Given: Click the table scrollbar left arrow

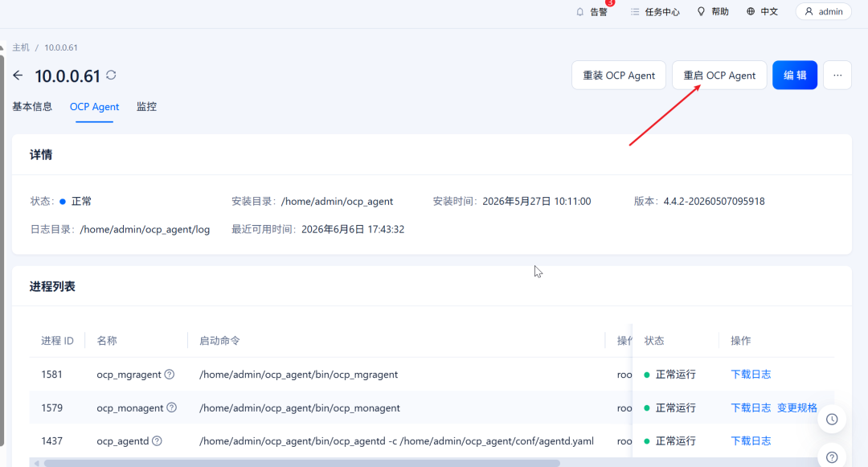Looking at the screenshot, I should click(36, 463).
